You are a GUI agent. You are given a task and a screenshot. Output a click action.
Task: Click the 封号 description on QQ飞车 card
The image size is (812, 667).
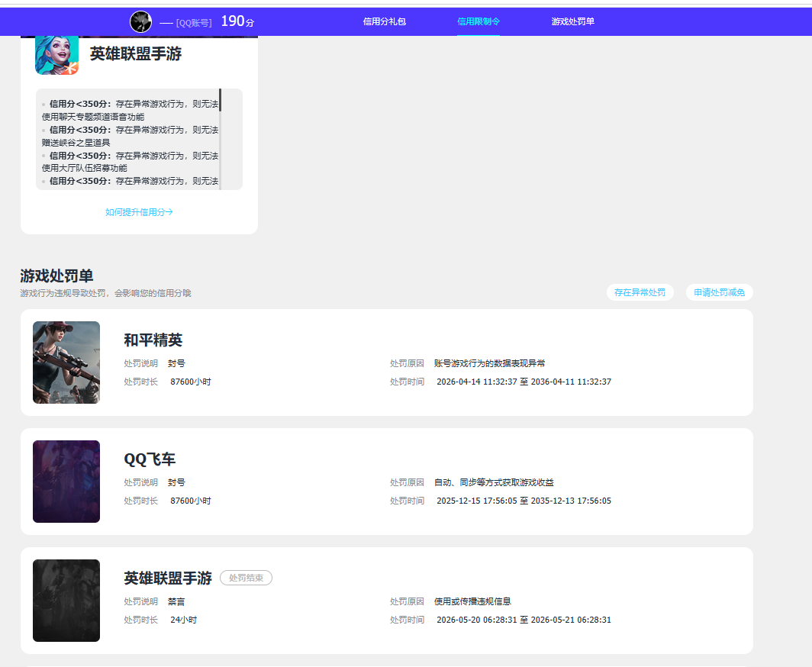click(176, 482)
